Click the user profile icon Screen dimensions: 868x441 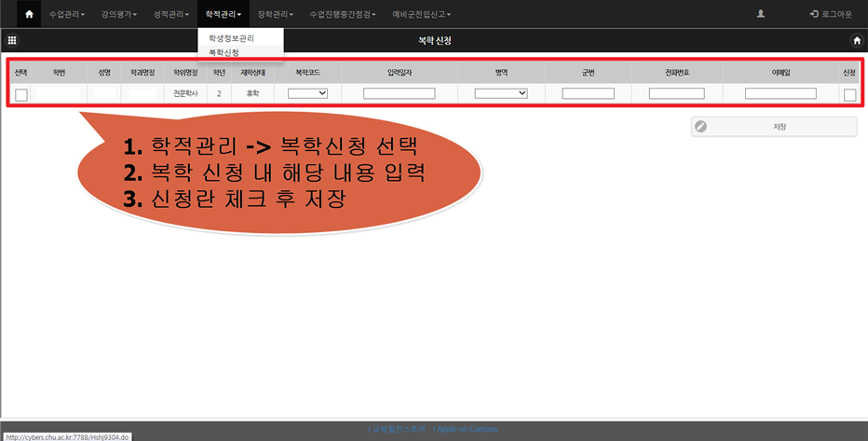point(761,14)
